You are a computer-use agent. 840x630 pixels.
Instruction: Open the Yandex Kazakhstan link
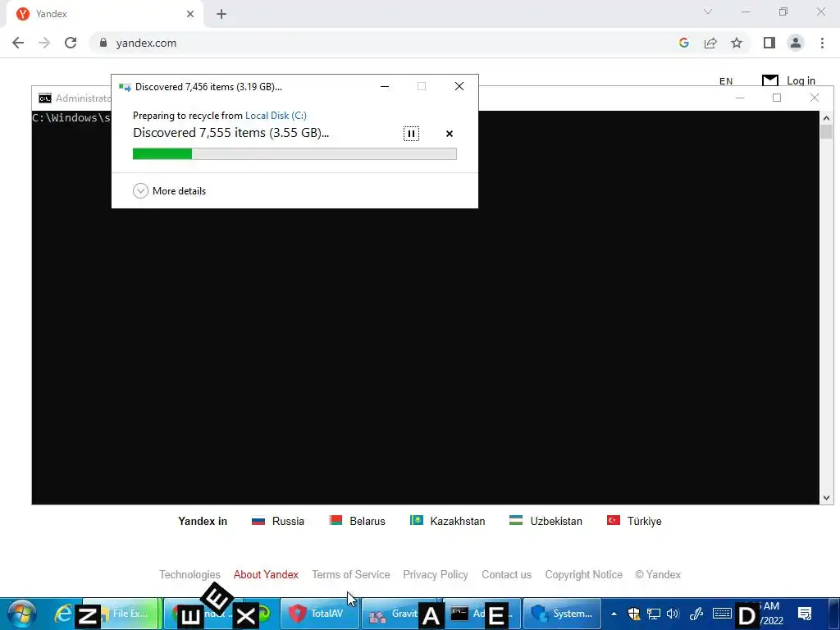447,521
